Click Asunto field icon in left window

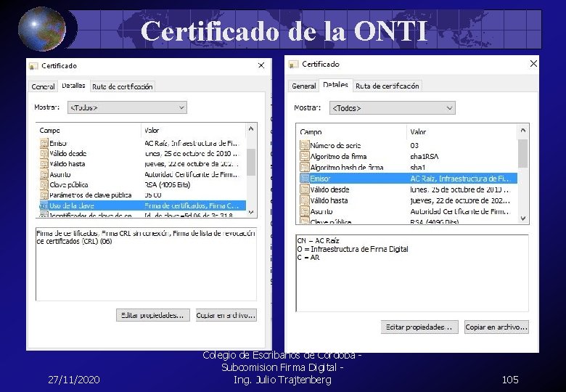coord(44,174)
